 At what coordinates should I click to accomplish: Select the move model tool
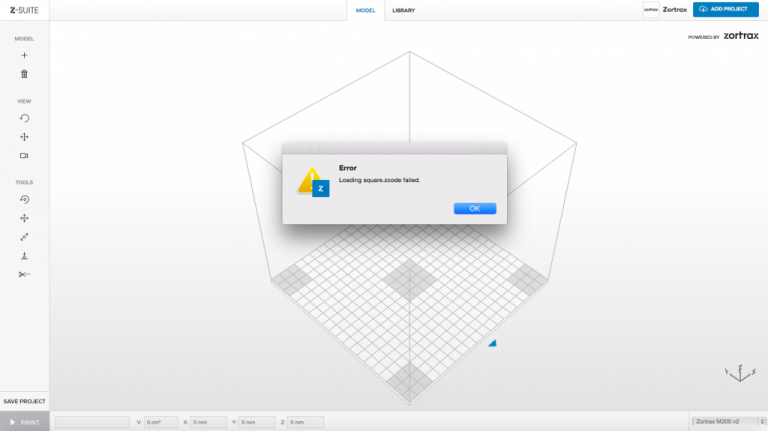24,218
